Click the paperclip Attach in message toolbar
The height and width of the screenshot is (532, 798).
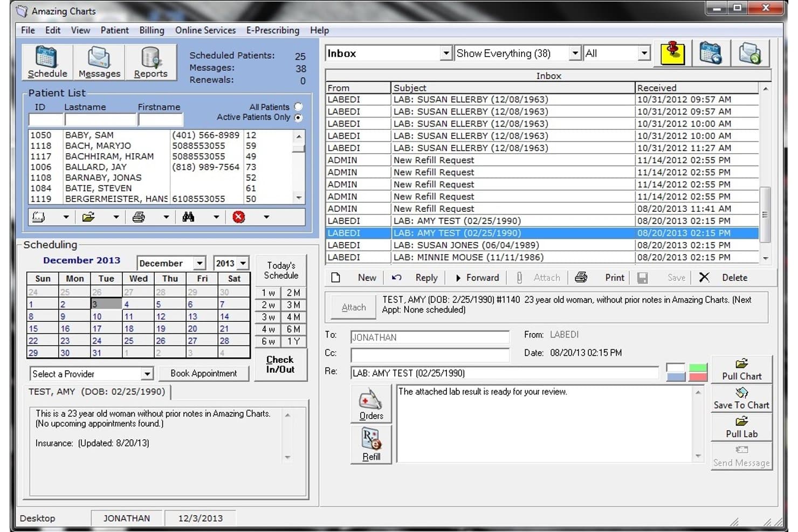[538, 278]
